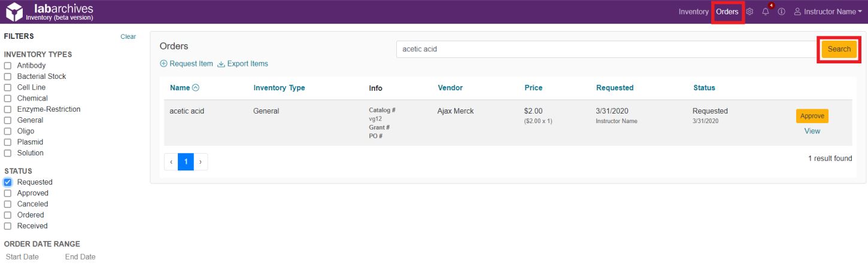Click the information circle icon
Image resolution: width=868 pixels, height=266 pixels.
[782, 12]
